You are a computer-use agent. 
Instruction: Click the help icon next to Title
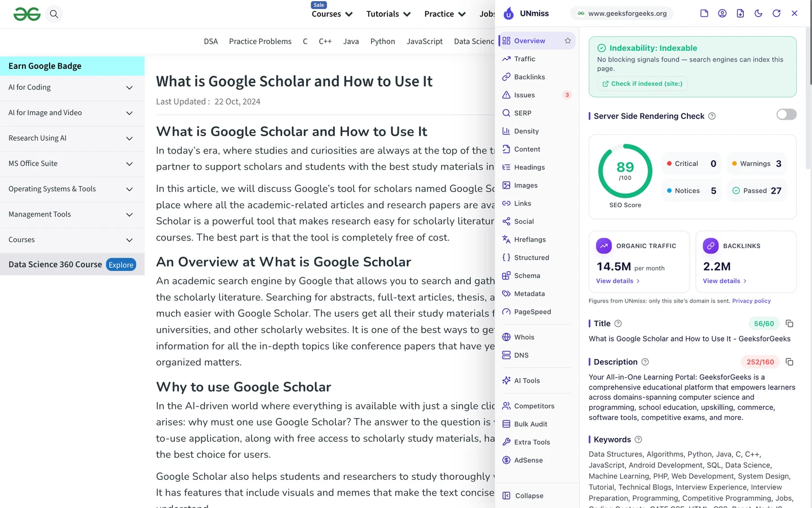[x=618, y=323]
